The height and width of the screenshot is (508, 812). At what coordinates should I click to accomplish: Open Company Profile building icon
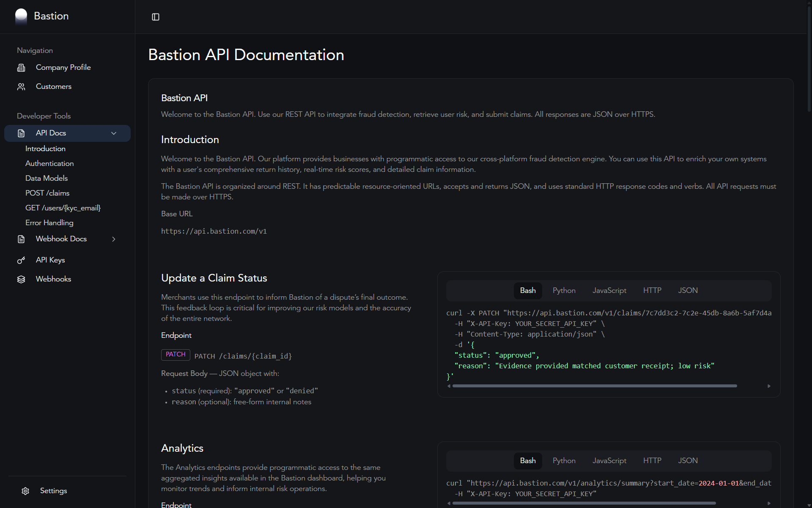(21, 68)
